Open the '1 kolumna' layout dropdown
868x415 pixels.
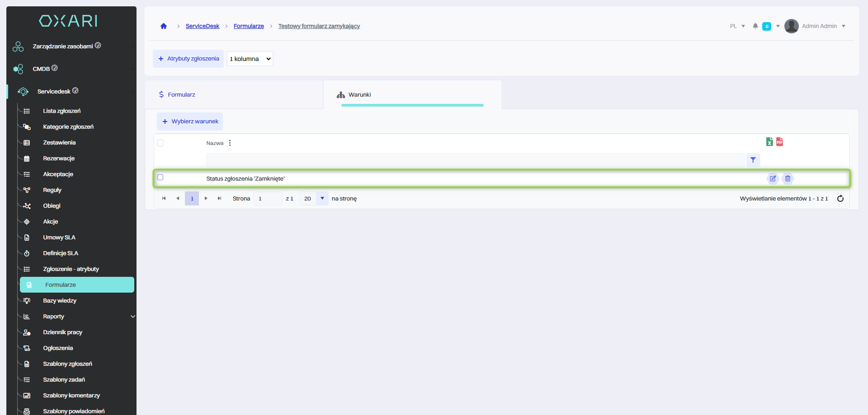[x=250, y=59]
